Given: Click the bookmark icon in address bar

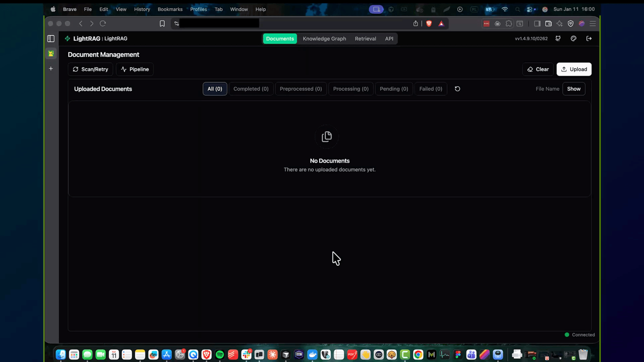Looking at the screenshot, I should (162, 23).
